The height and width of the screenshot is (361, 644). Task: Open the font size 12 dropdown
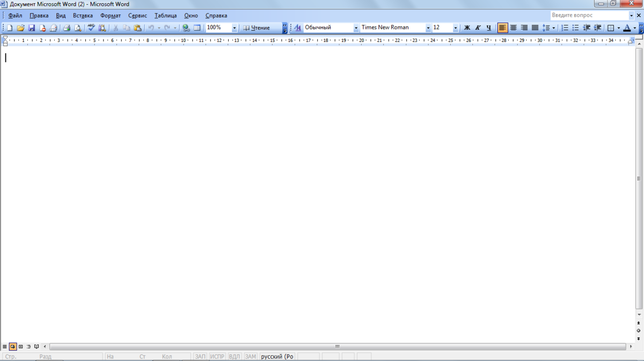[456, 28]
